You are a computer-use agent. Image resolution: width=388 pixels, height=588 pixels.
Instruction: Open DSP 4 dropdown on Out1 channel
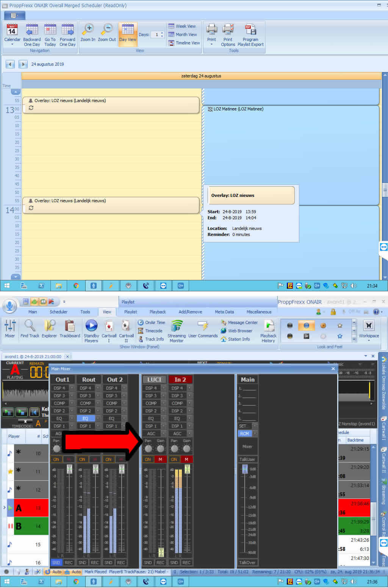pos(71,388)
